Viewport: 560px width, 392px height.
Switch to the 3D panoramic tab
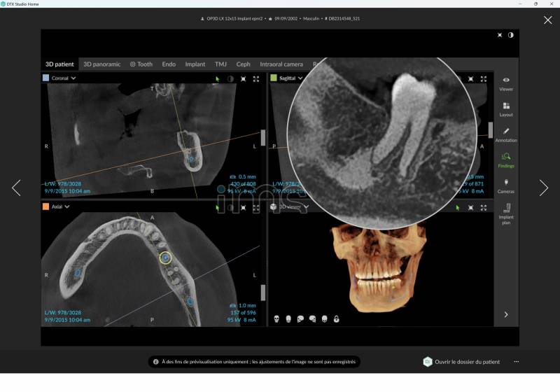(x=102, y=64)
